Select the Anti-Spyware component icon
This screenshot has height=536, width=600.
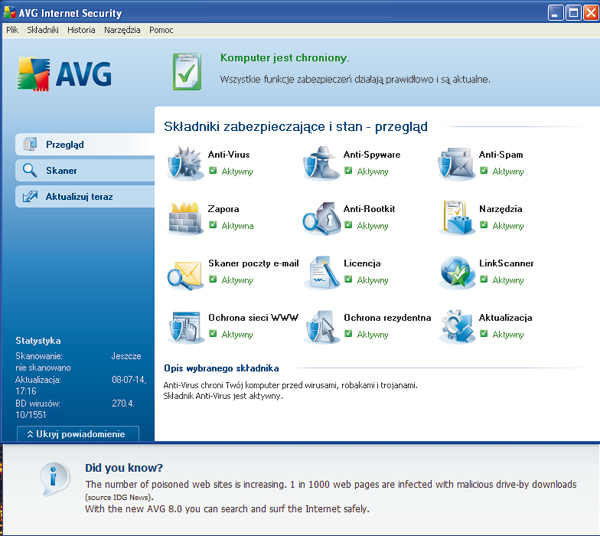pyautogui.click(x=321, y=162)
